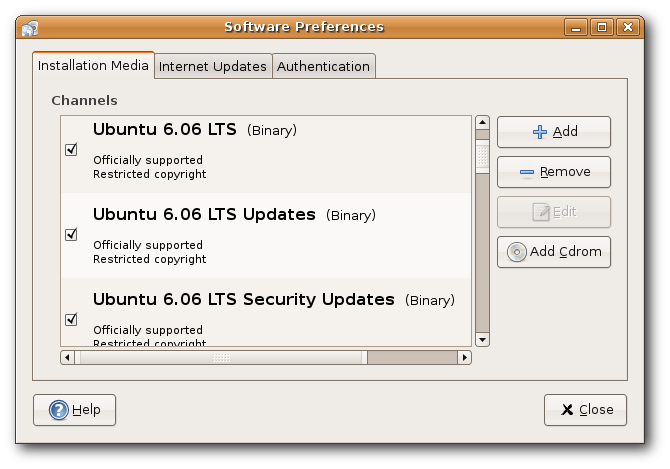Open Help for Software Preferences
The height and width of the screenshot is (469, 670).
[74, 410]
